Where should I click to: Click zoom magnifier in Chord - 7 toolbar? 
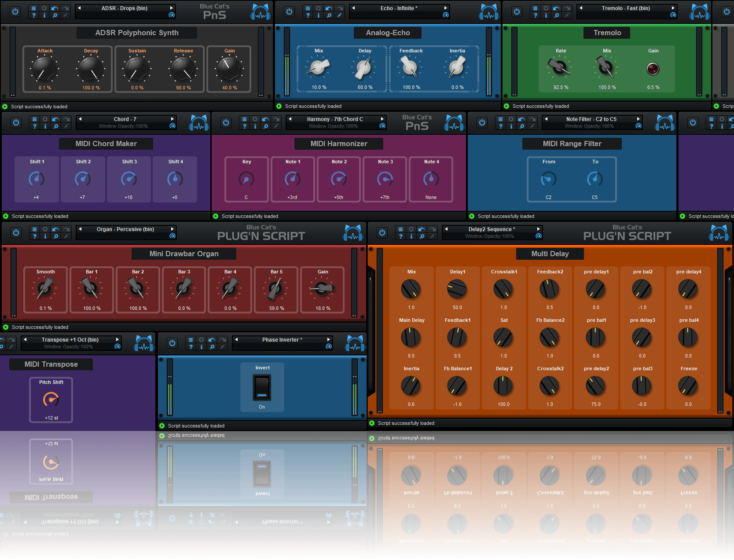[55, 126]
